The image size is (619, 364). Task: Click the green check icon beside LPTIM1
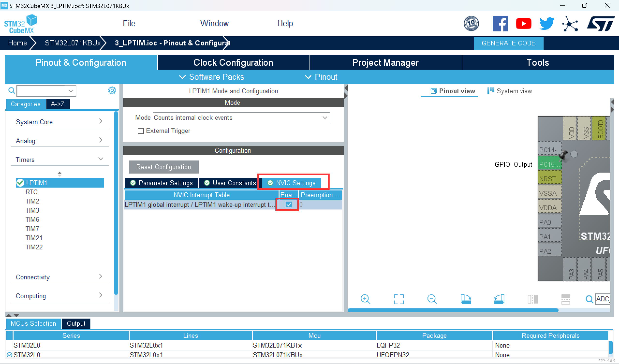coord(20,183)
